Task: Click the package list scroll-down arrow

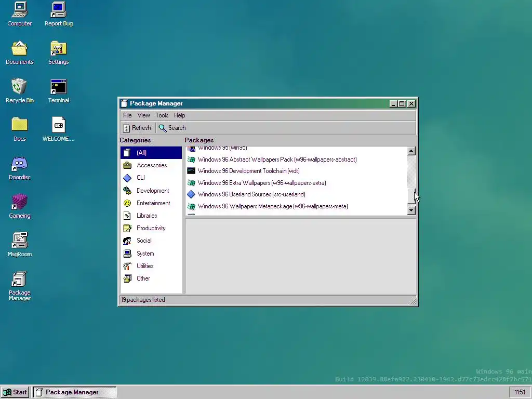Action: point(411,210)
